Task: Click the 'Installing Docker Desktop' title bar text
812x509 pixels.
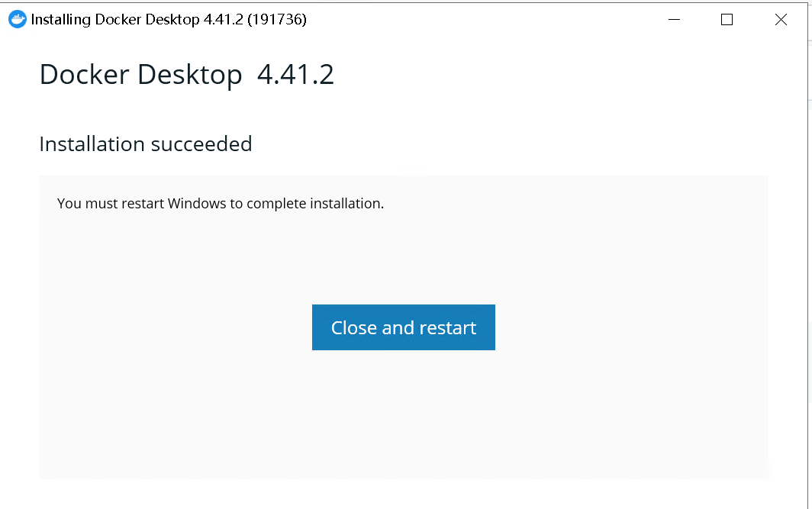Action: [115, 20]
